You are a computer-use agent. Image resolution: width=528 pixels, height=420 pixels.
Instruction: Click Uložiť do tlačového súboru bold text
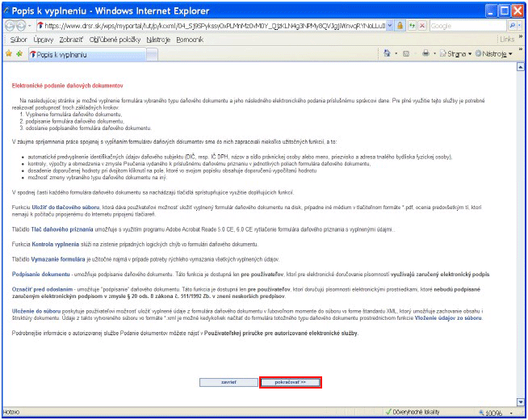click(x=65, y=208)
